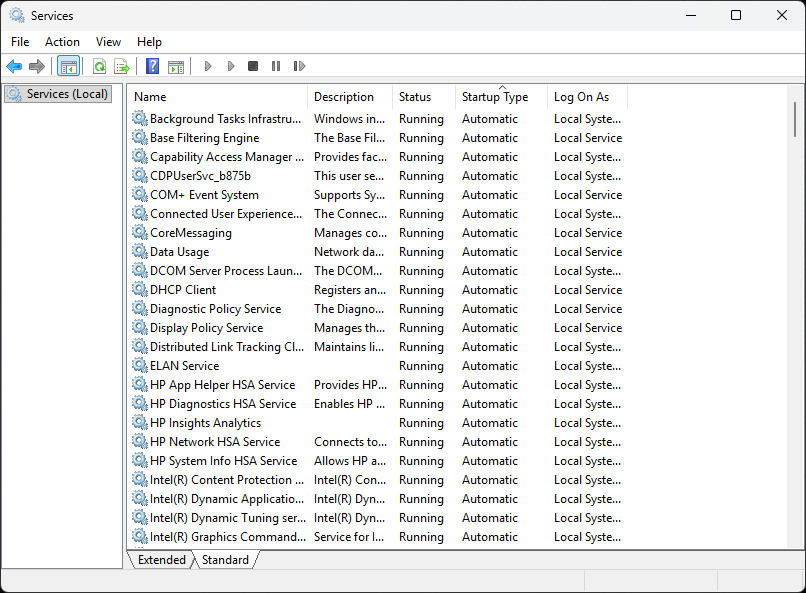Open the Action menu

pyautogui.click(x=62, y=42)
